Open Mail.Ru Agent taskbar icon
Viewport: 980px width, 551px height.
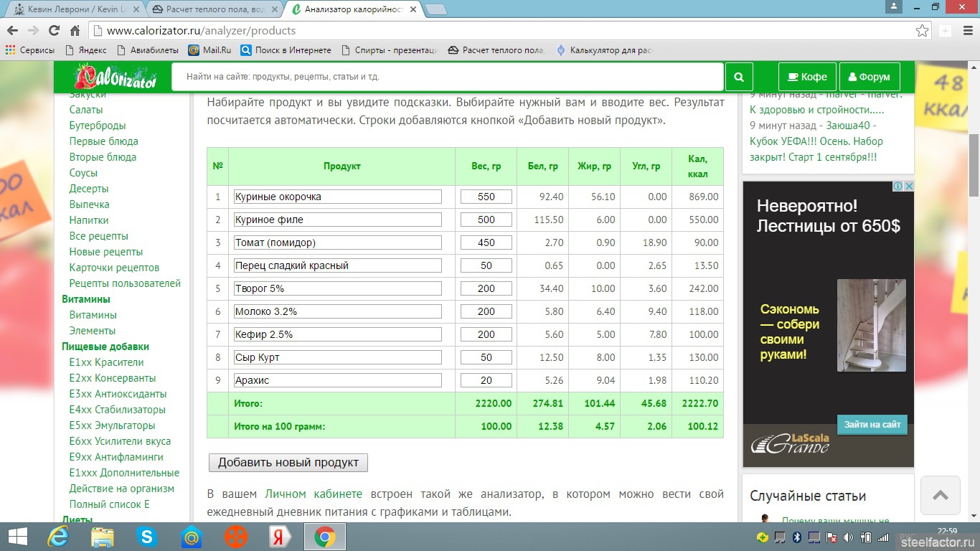point(192,537)
